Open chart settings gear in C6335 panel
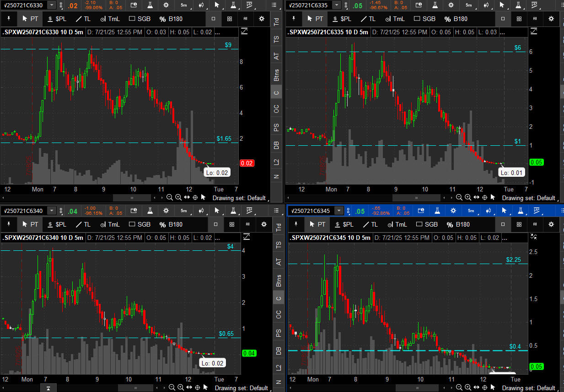This screenshot has height=392, width=564. tap(551, 19)
